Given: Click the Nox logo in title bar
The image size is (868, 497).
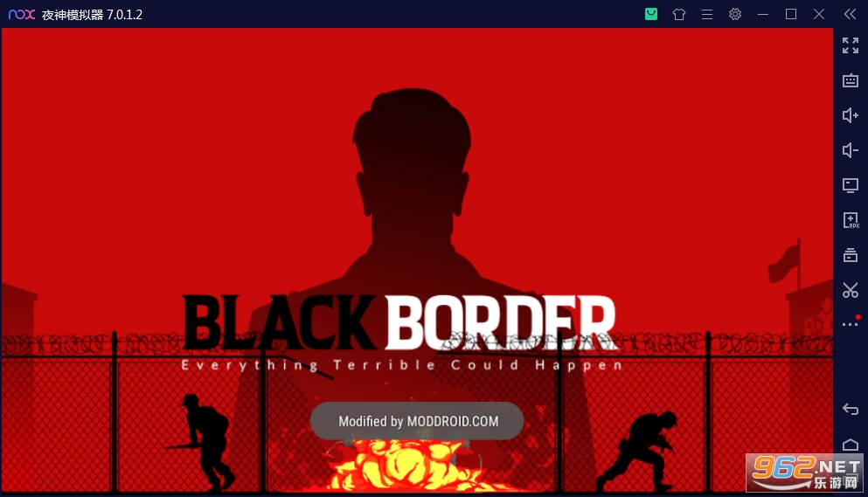Looking at the screenshot, I should 22,14.
